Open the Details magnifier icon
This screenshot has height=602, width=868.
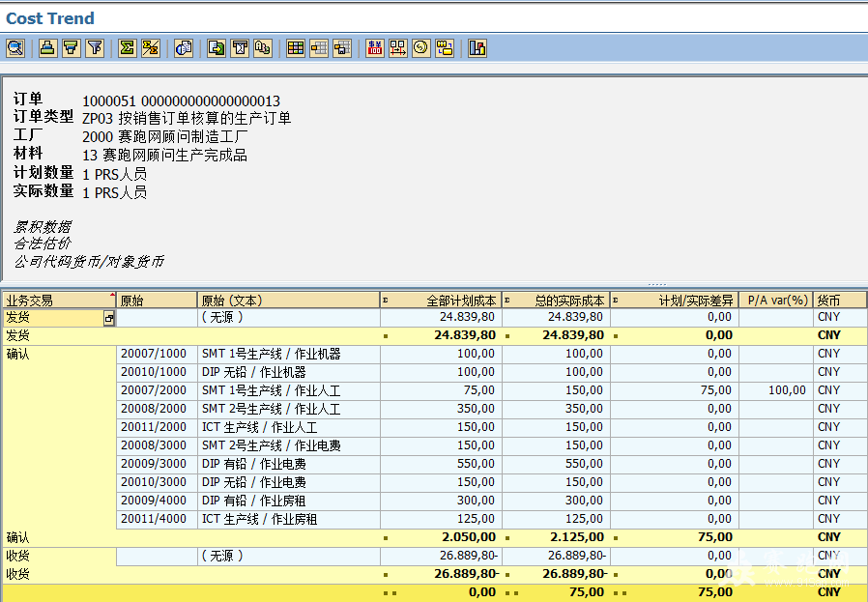pyautogui.click(x=15, y=48)
